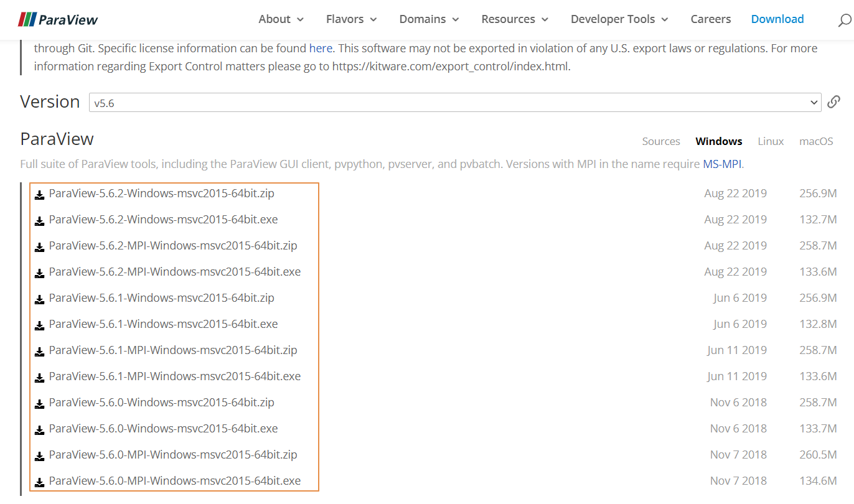This screenshot has width=854, height=504.
Task: Download ParaView-5.6.1-Windows-msvc2015-64bit.exe
Action: (163, 324)
